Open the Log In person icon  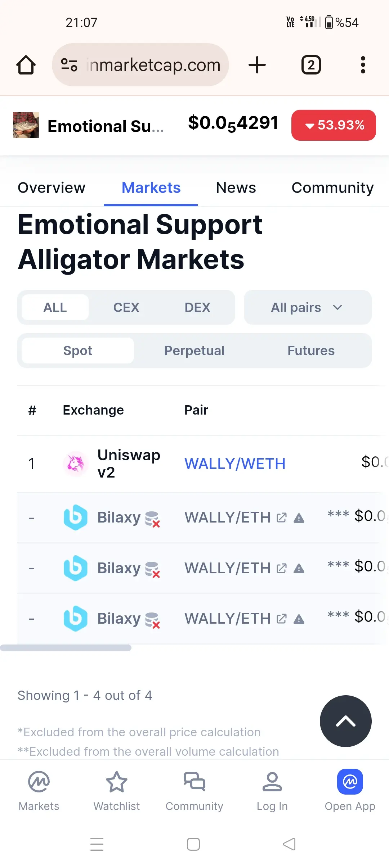[x=272, y=782]
